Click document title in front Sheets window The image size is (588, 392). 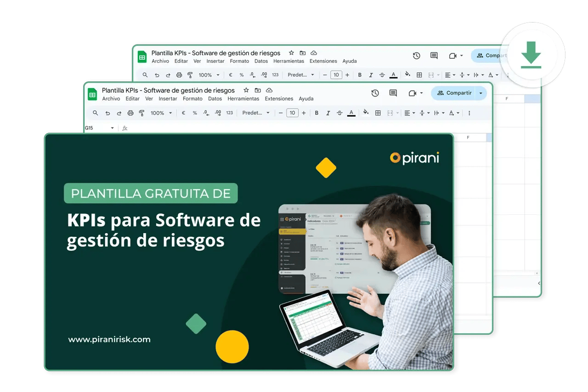[x=168, y=90]
